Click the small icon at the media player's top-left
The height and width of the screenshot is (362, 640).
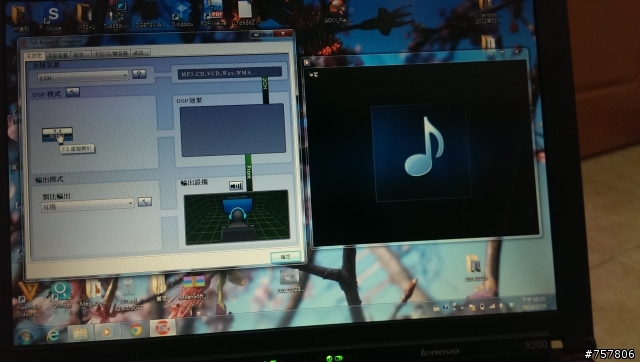tap(307, 62)
